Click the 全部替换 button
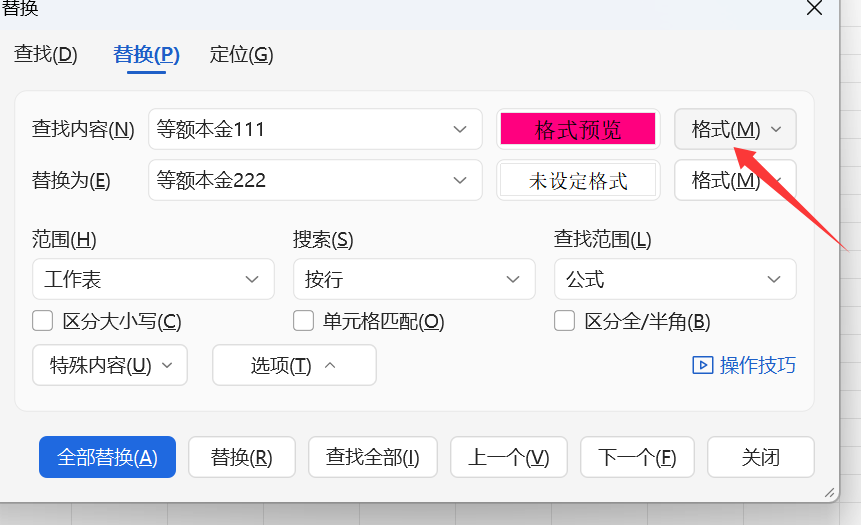Screen dimensions: 861x525 [107, 457]
